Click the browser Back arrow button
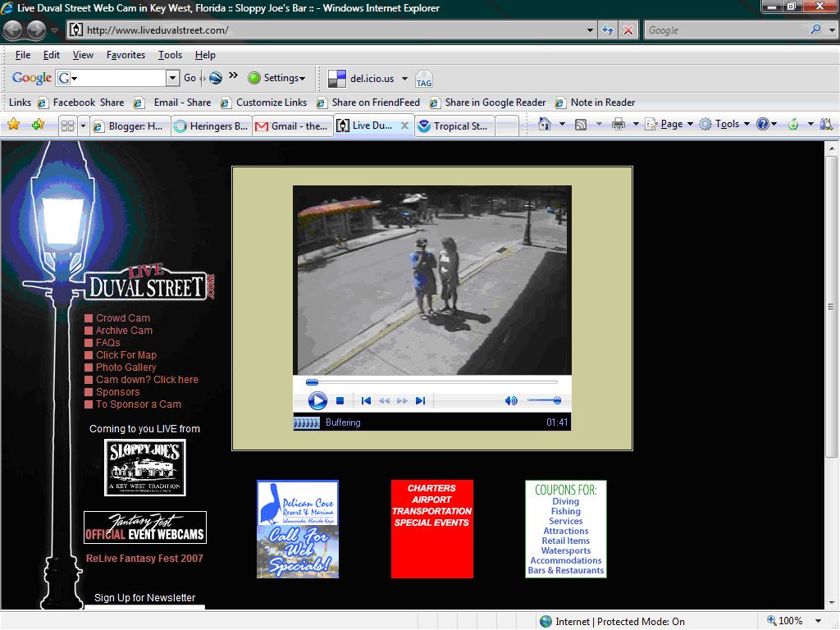The width and height of the screenshot is (840, 630). 13,30
